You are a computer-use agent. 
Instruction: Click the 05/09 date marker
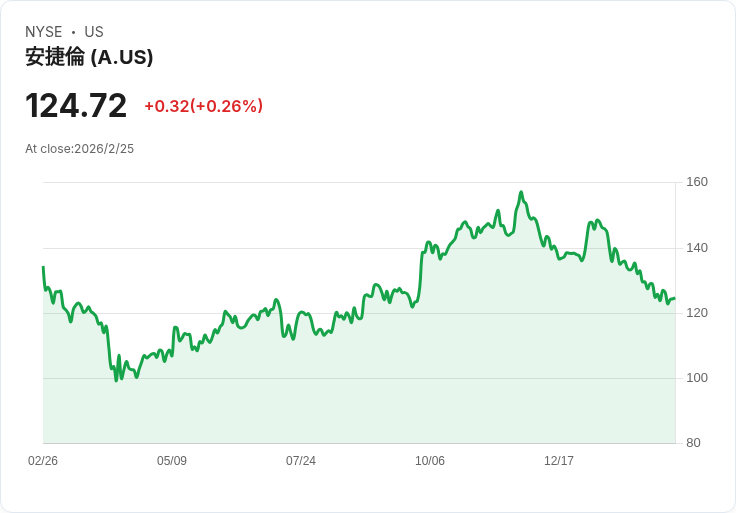[x=172, y=461]
